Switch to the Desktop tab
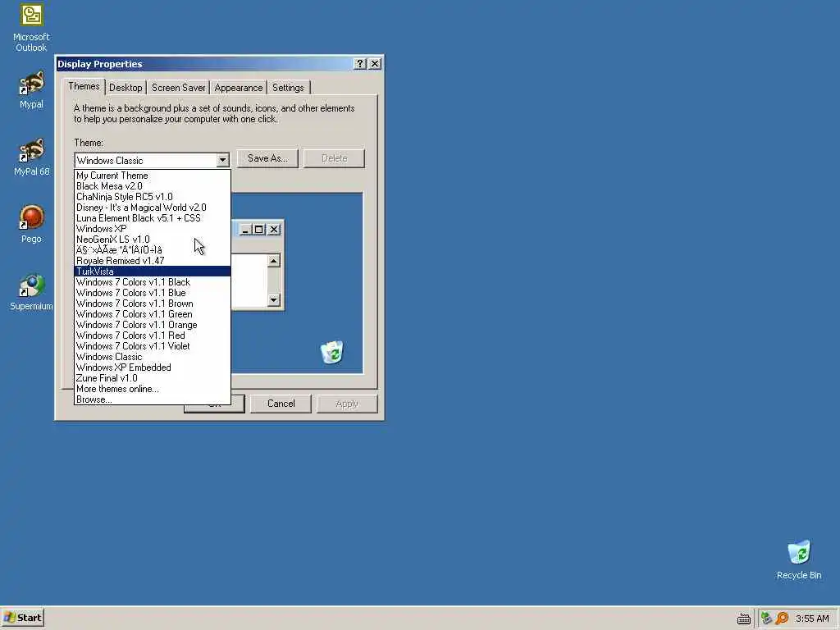 [126, 88]
